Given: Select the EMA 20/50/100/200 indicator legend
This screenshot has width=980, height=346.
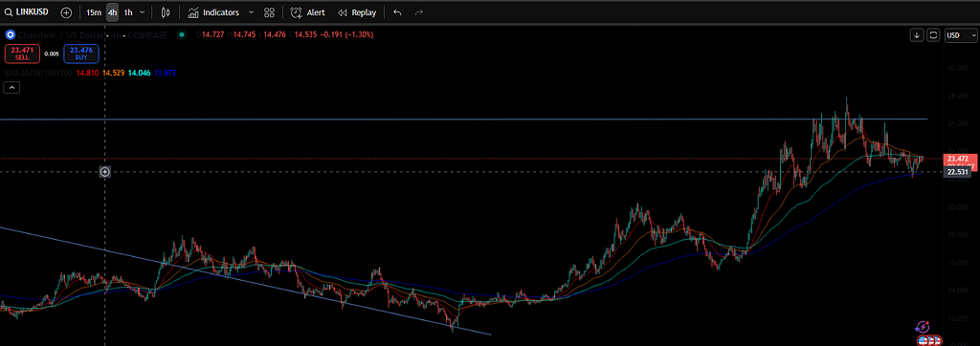Looking at the screenshot, I should pyautogui.click(x=37, y=73).
